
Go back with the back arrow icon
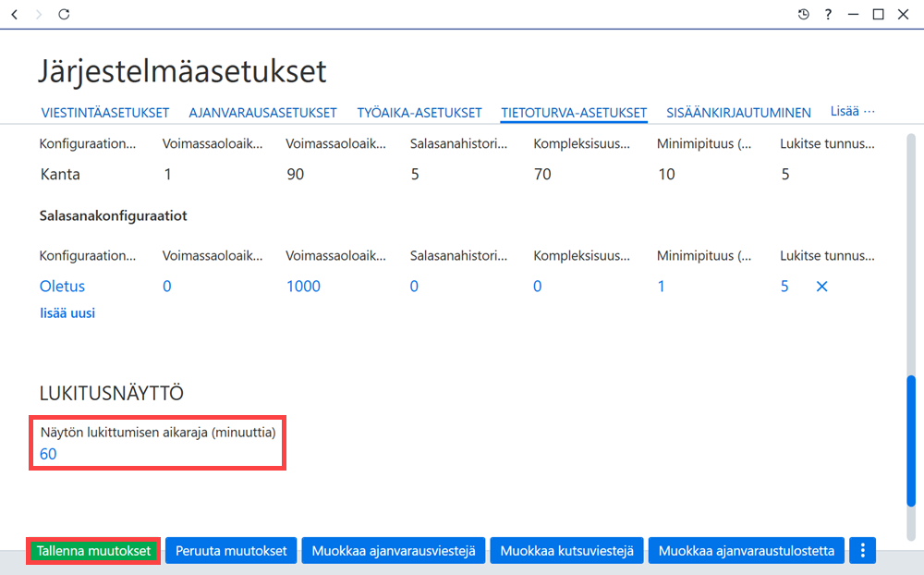[15, 14]
